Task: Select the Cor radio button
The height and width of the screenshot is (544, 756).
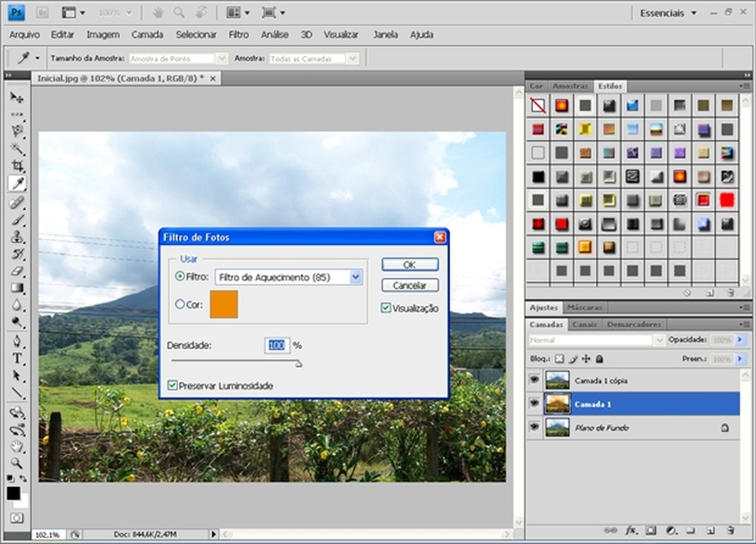Action: [x=180, y=304]
